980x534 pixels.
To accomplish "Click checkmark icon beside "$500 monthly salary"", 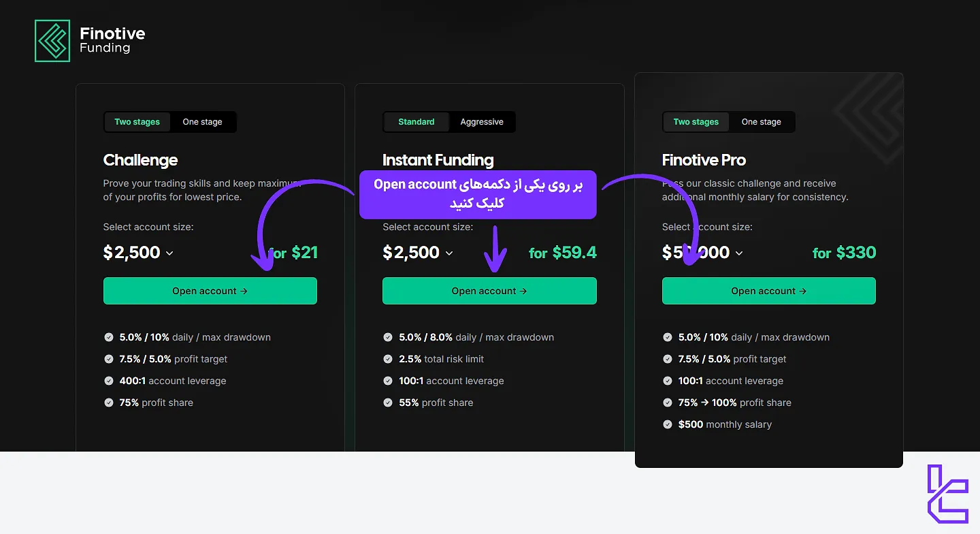I will click(667, 424).
